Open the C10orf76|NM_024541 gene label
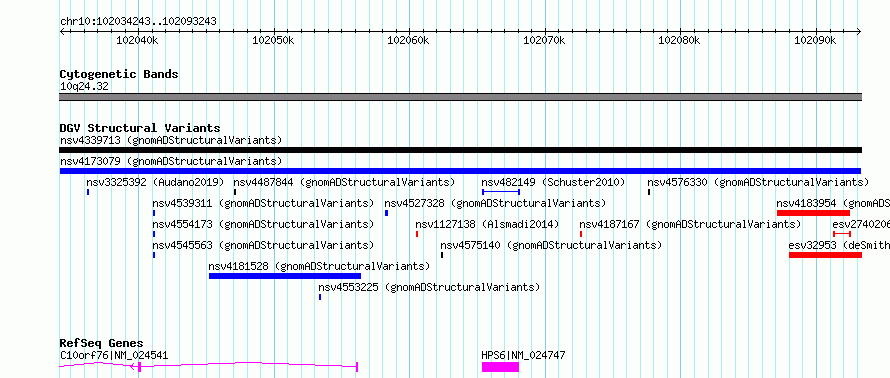The image size is (890, 378). pos(114,355)
